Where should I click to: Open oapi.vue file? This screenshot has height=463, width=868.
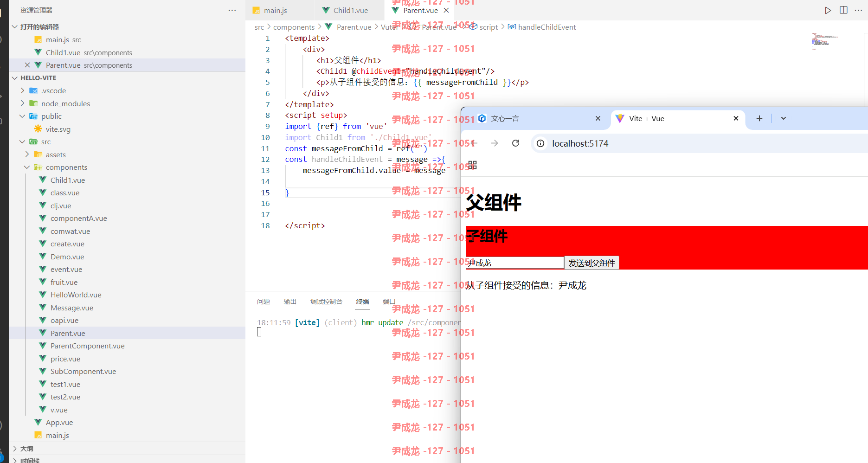coord(64,320)
